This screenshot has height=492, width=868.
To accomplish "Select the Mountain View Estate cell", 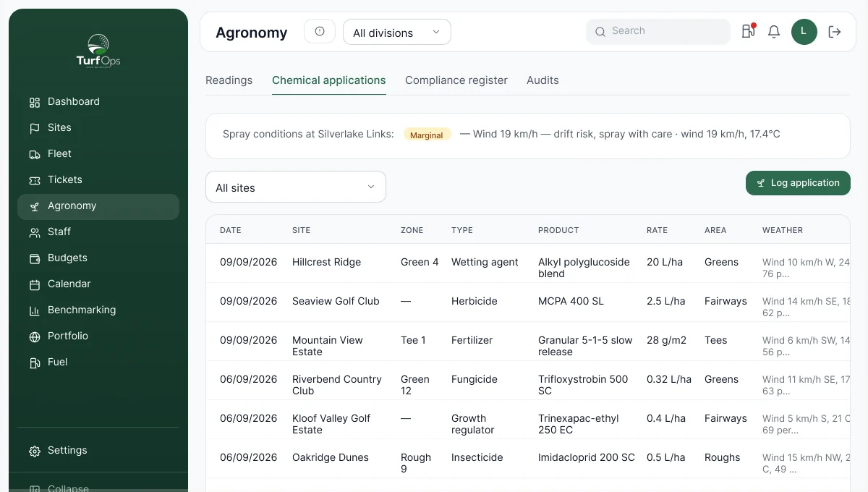I will point(328,346).
